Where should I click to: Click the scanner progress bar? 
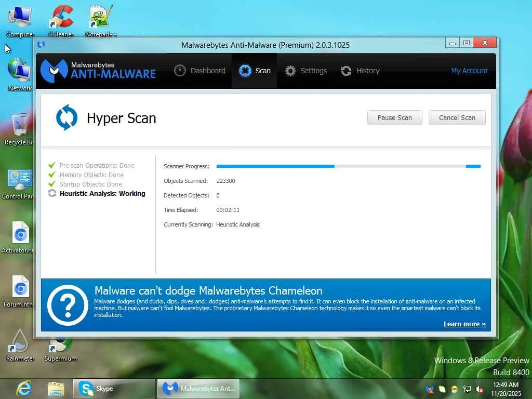(349, 166)
